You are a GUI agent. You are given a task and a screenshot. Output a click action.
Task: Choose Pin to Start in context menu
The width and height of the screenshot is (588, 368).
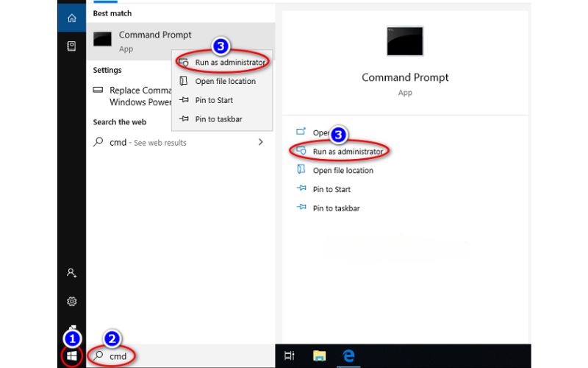222,100
